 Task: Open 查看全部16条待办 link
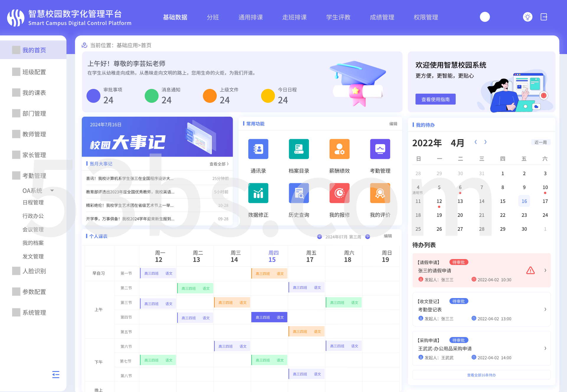tap(481, 375)
